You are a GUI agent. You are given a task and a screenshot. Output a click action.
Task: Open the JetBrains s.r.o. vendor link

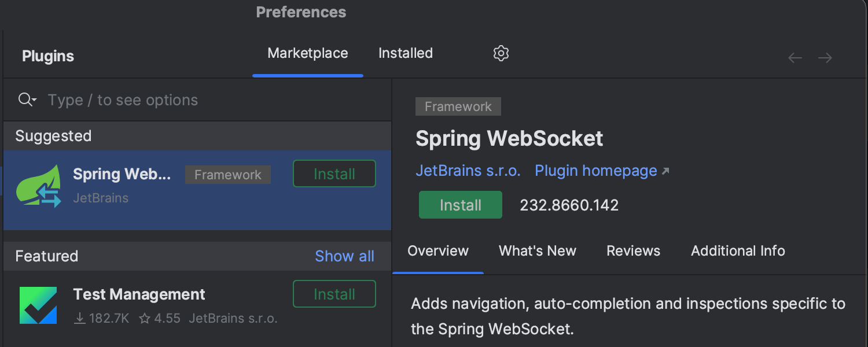pos(468,171)
